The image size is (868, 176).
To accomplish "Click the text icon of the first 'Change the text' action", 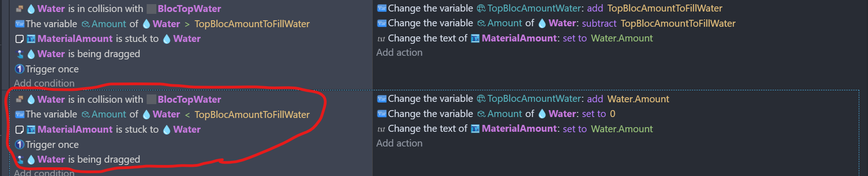I will [381, 39].
